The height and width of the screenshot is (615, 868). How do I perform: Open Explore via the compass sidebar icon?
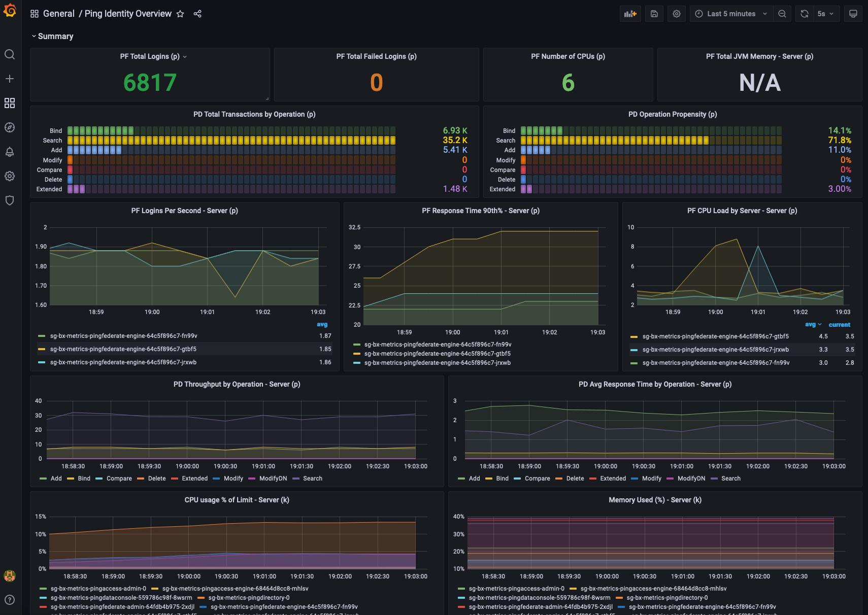pyautogui.click(x=9, y=127)
